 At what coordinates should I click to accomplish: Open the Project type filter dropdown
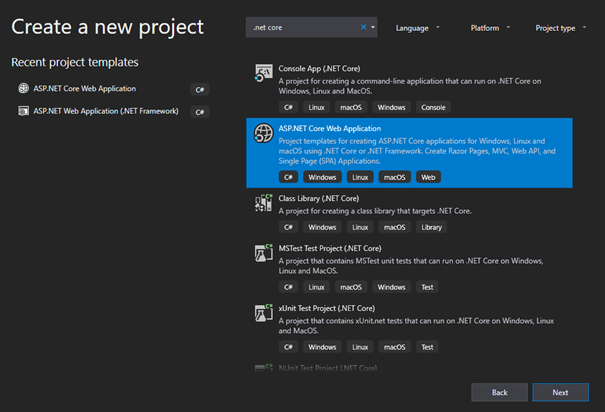click(561, 28)
